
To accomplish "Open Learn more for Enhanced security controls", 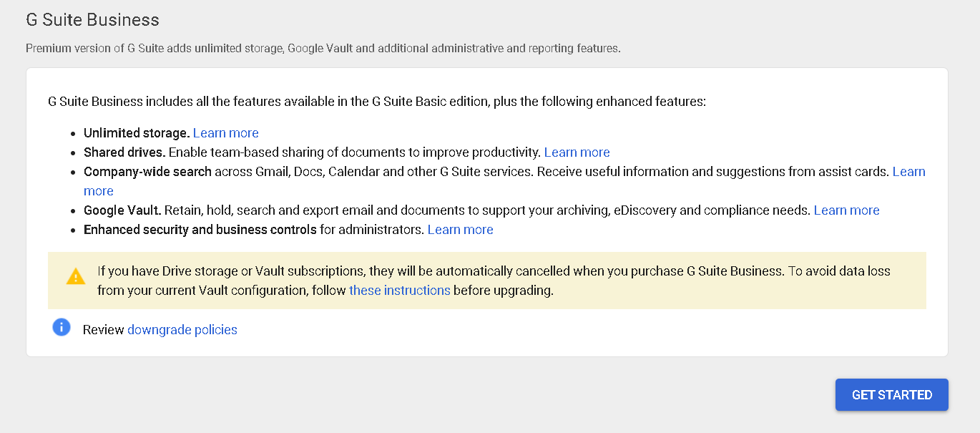I will click(x=460, y=229).
